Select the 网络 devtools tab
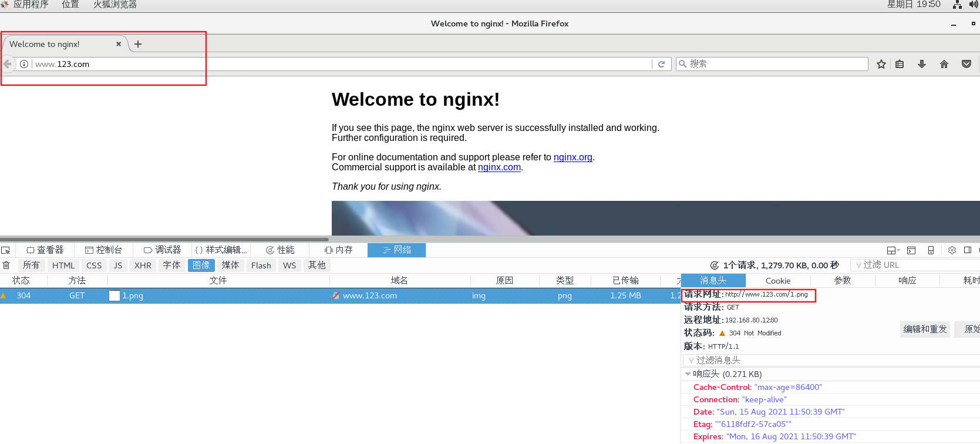 [396, 250]
